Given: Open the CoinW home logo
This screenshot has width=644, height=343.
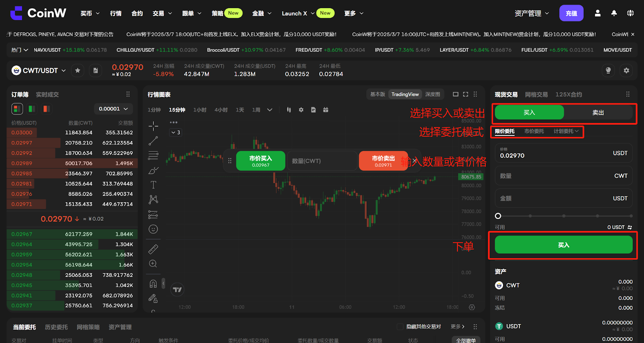Looking at the screenshot, I should click(x=38, y=13).
